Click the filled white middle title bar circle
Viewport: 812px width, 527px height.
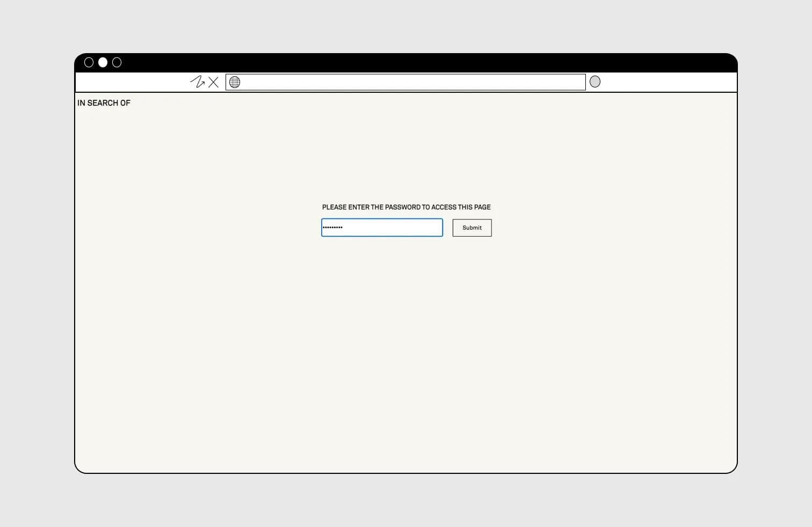(103, 62)
